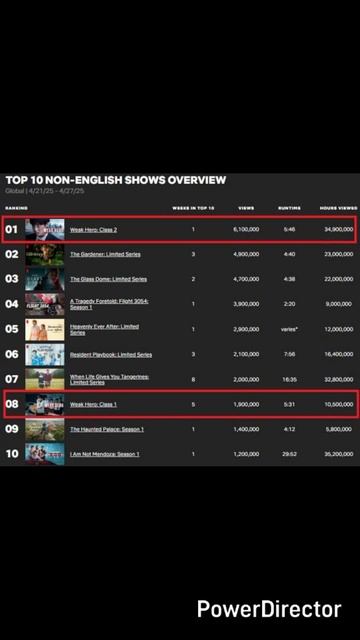Click the hours viewed value '23,000,000'
Image resolution: width=360 pixels, height=640 pixels.
coord(339,254)
